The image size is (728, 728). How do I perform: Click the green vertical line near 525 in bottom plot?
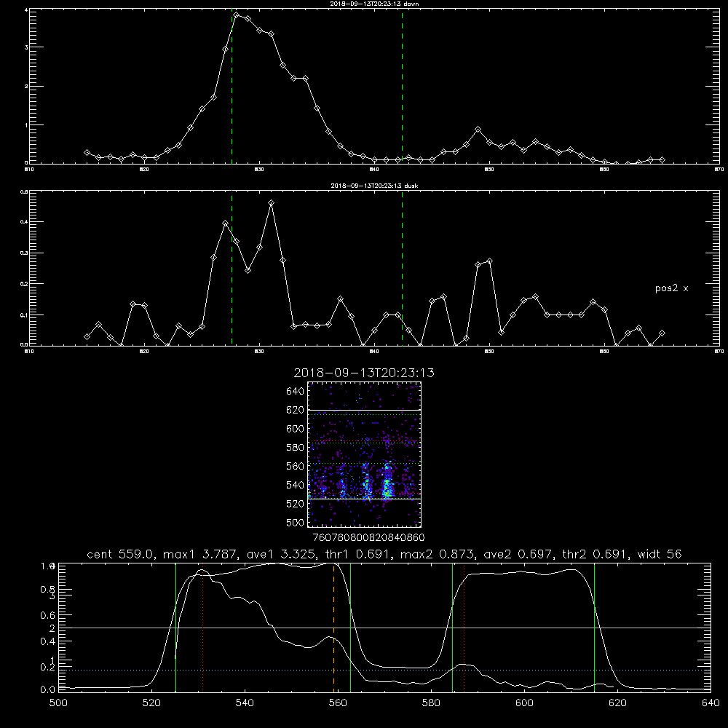175,627
